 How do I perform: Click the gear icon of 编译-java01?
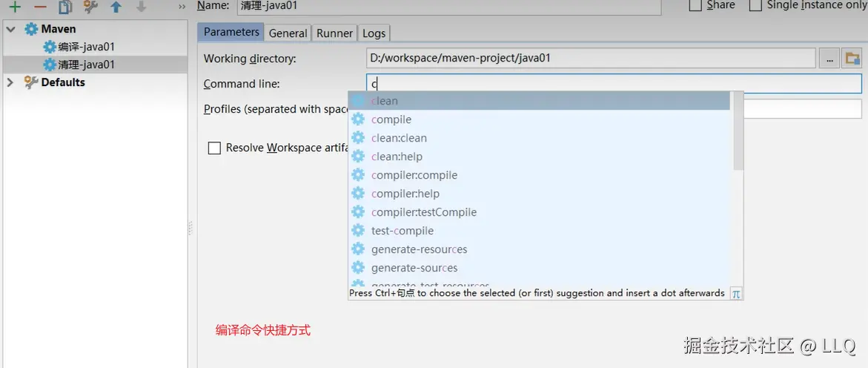(x=50, y=47)
